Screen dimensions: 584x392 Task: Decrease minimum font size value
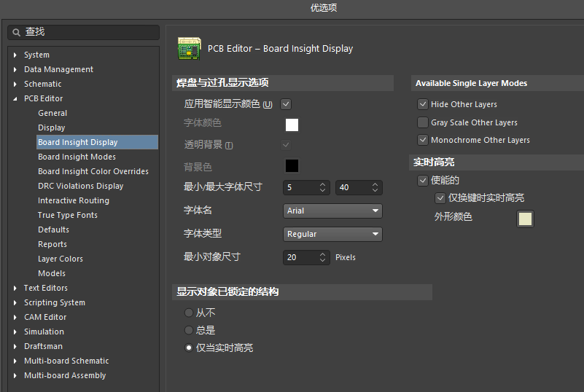point(322,191)
